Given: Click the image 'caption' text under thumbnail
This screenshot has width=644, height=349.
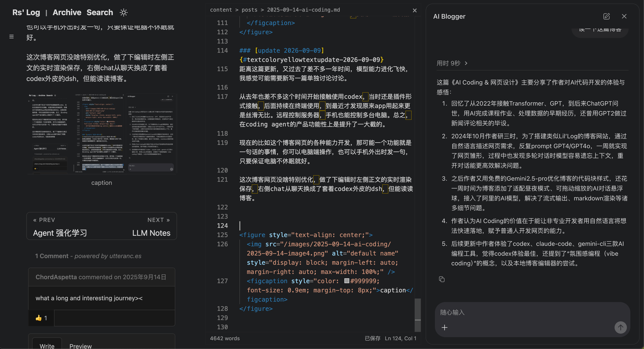Looking at the screenshot, I should (101, 183).
